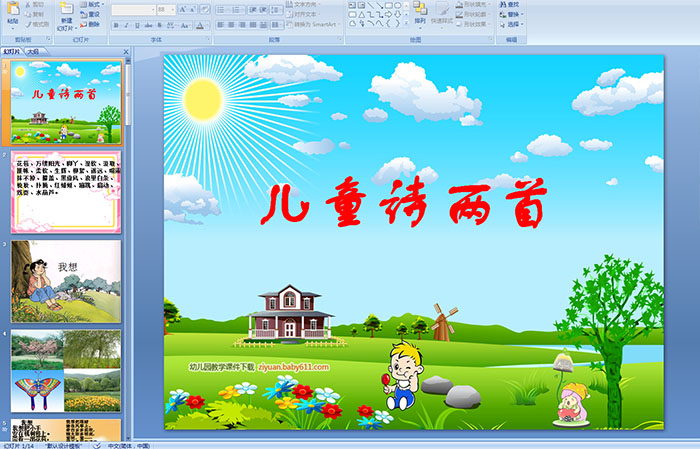
Task: Toggle Text Shadow (S) formatting
Action: (x=159, y=25)
